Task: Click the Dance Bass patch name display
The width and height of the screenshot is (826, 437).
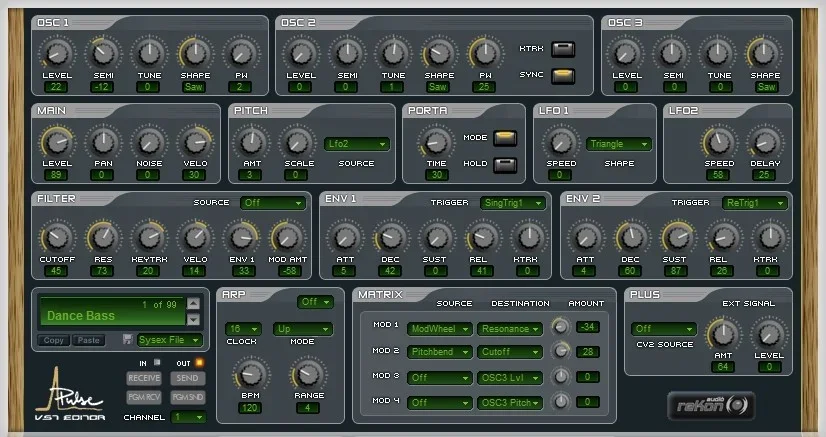Action: 112,311
